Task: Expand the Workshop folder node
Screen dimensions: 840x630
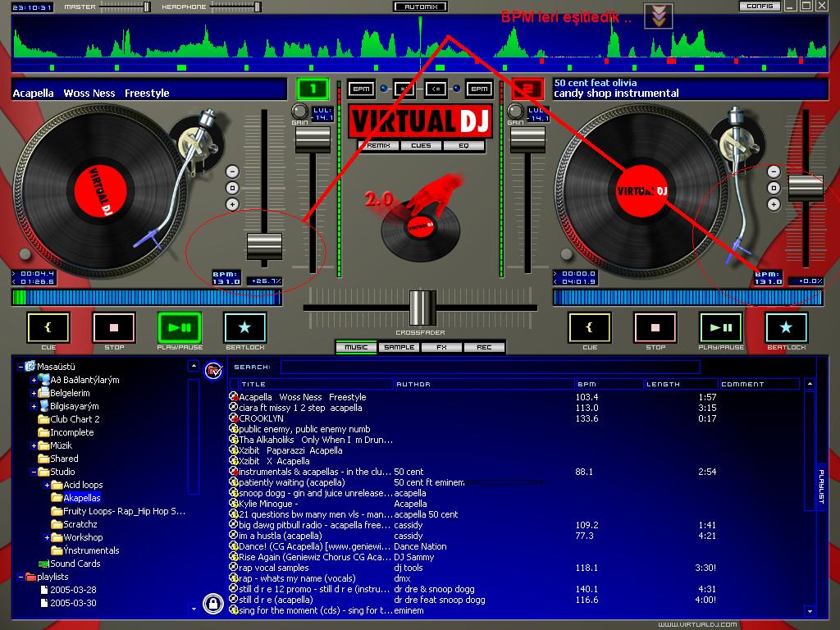Action: pyautogui.click(x=47, y=537)
